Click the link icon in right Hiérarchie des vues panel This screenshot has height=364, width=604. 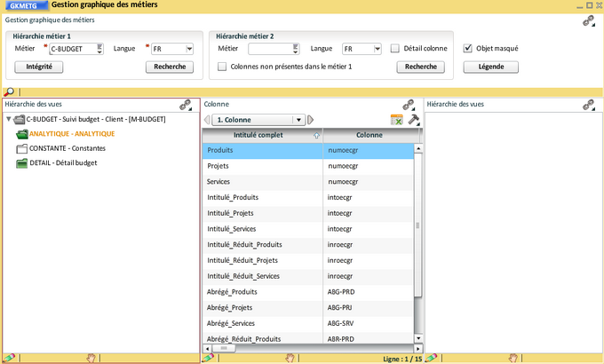pos(587,105)
